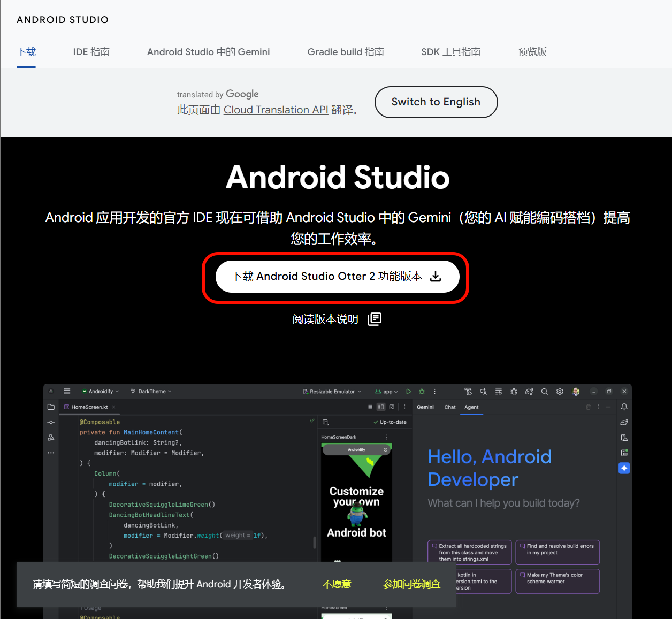Click the Extract all hardcoded strings suggestion

click(x=470, y=553)
